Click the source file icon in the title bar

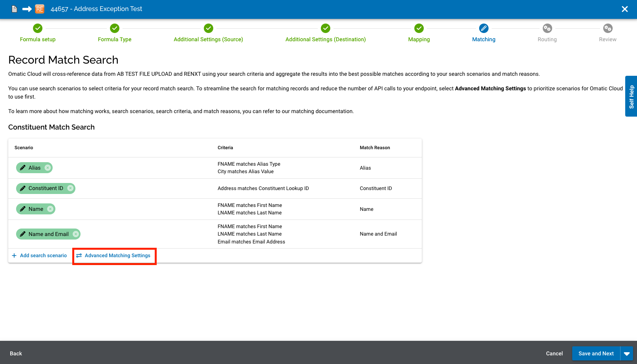[14, 9]
